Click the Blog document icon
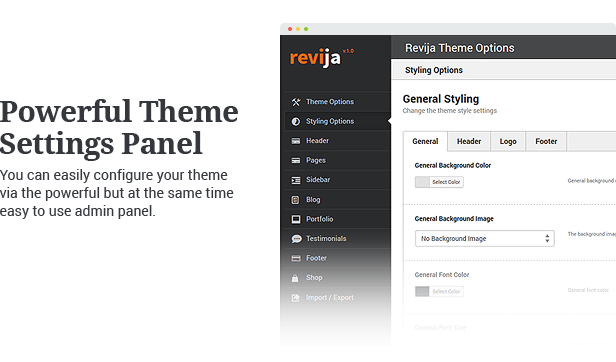The height and width of the screenshot is (362, 616). pos(295,200)
